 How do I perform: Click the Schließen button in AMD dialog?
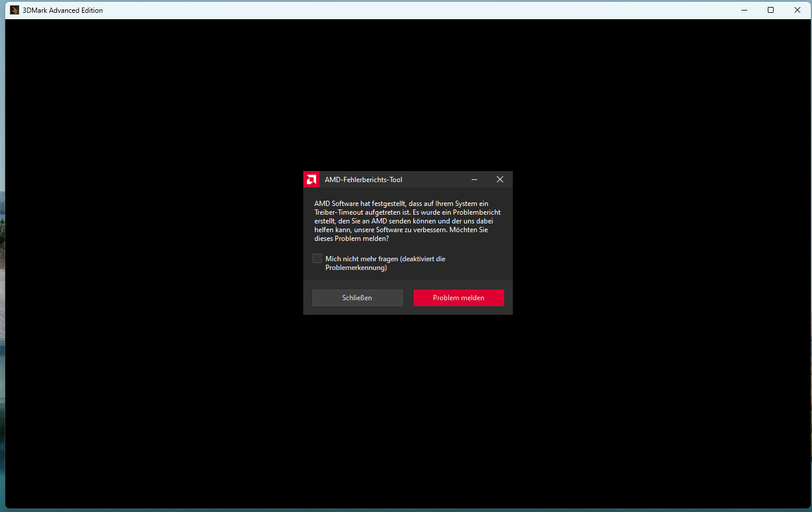point(357,298)
